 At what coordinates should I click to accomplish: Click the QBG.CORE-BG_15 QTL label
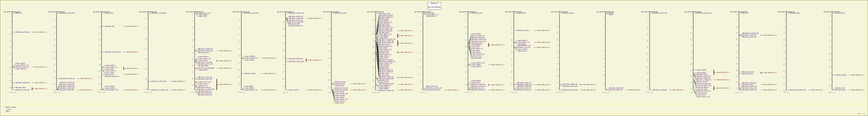pyautogui.click(x=454, y=90)
